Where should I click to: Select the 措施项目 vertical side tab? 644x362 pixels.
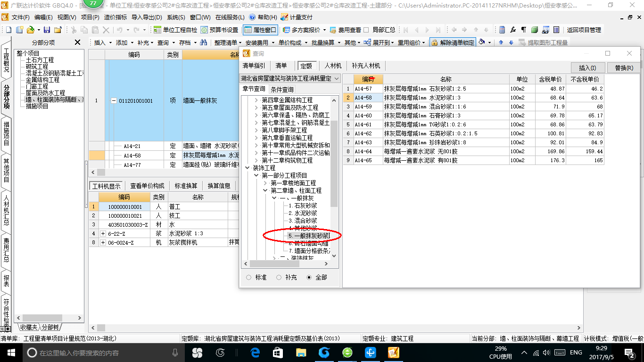pos(7,133)
